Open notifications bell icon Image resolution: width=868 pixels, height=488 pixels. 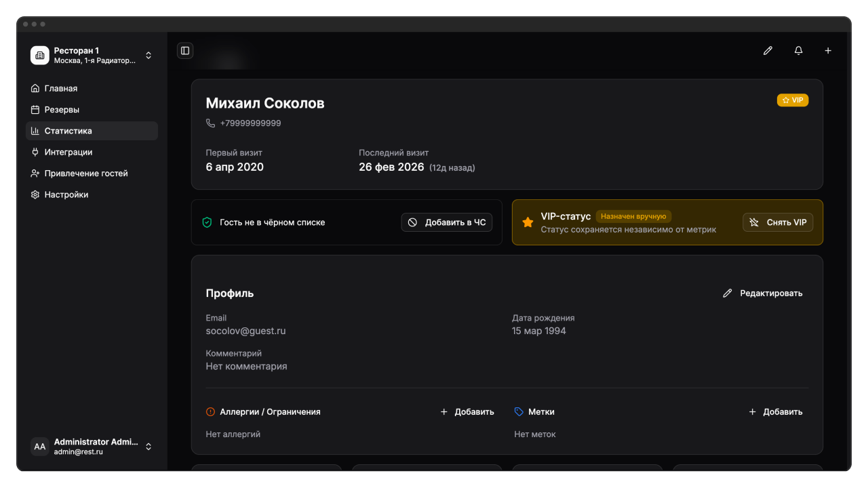pyautogui.click(x=798, y=51)
